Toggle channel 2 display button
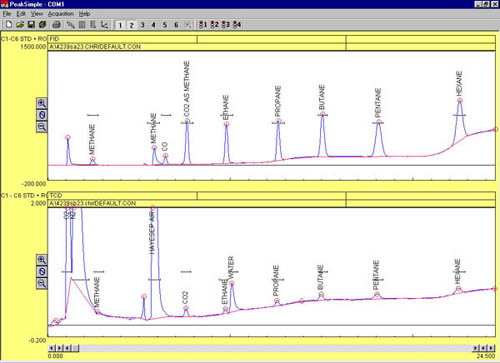The width and height of the screenshot is (500, 363). pyautogui.click(x=131, y=25)
